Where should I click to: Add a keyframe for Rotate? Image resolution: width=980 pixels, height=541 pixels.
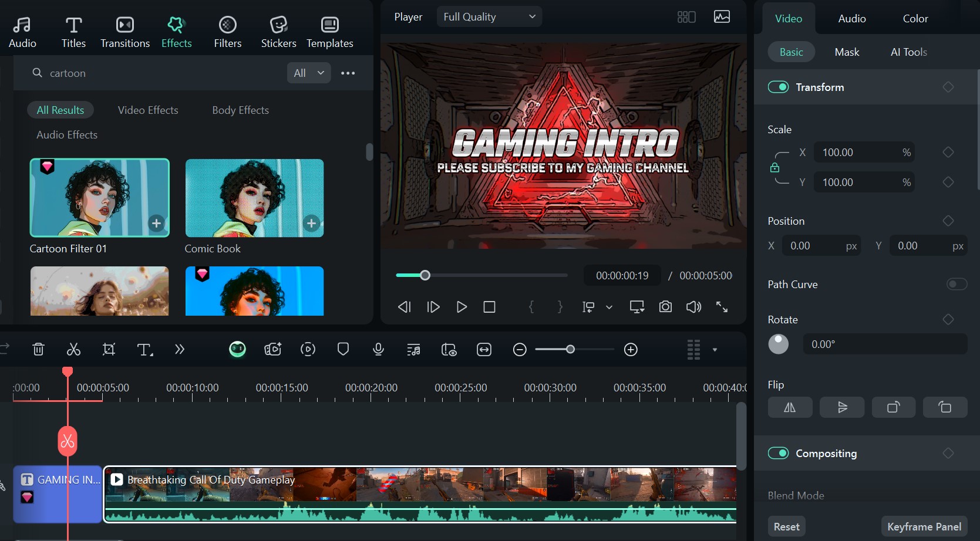948,319
